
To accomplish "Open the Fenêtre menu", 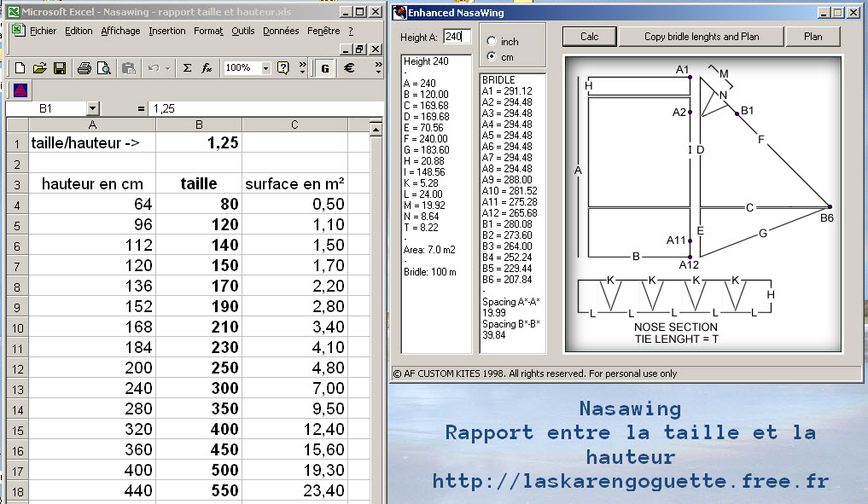I will click(323, 31).
